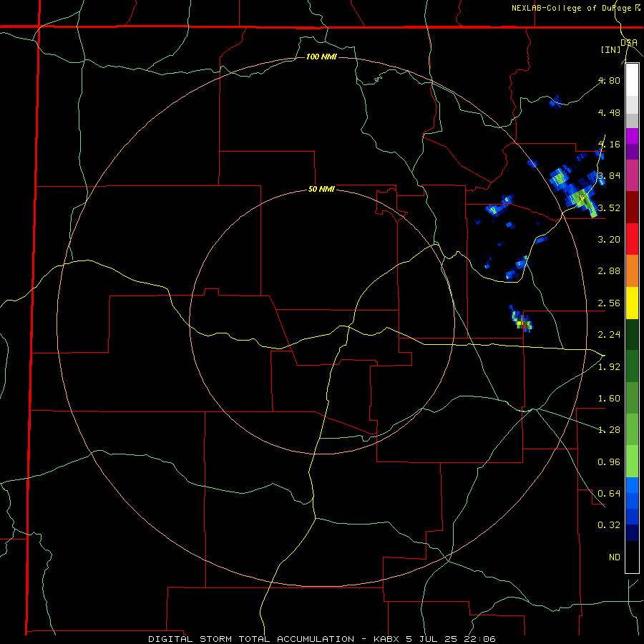This screenshot has height=644, width=644.
Task: Click the DSA product label above legend
Action: [629, 42]
